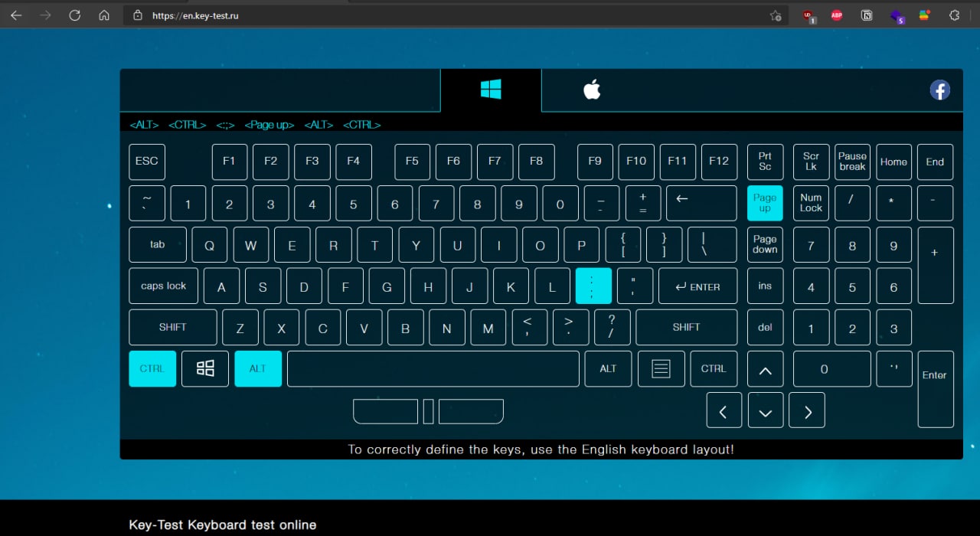Click the Facebook icon
Viewport: 980px width, 536px height.
point(939,90)
